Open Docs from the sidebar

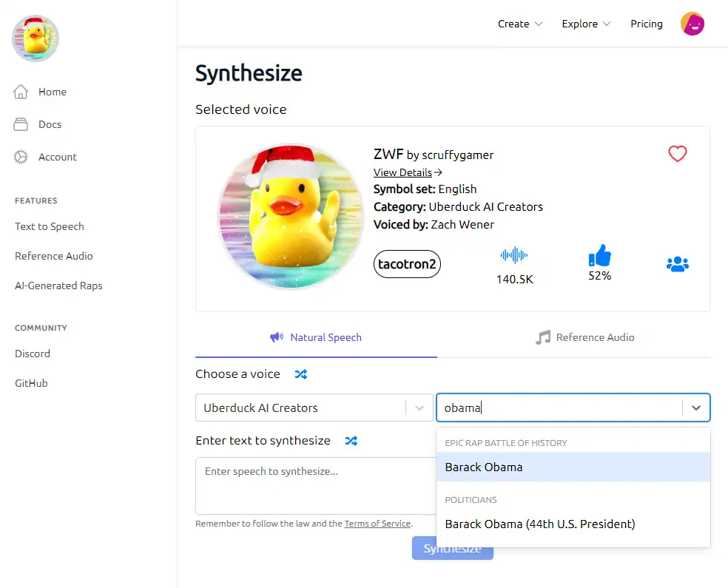(x=50, y=124)
